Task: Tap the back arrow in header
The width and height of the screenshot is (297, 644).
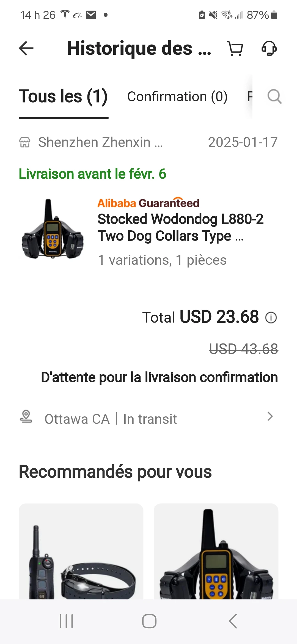Action: point(26,48)
